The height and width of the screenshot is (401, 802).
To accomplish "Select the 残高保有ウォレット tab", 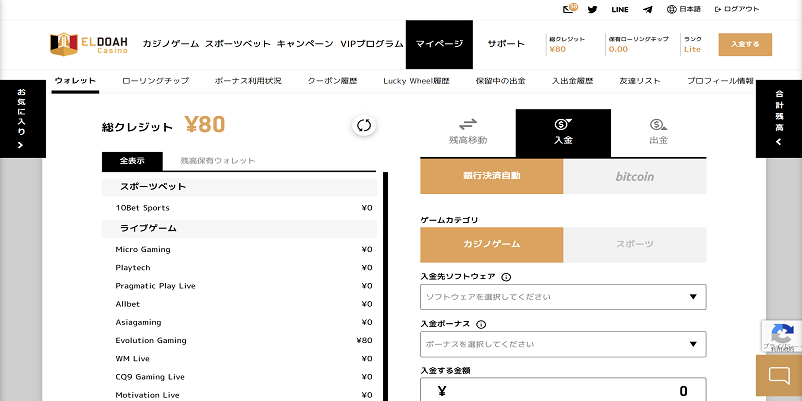I will 218,161.
